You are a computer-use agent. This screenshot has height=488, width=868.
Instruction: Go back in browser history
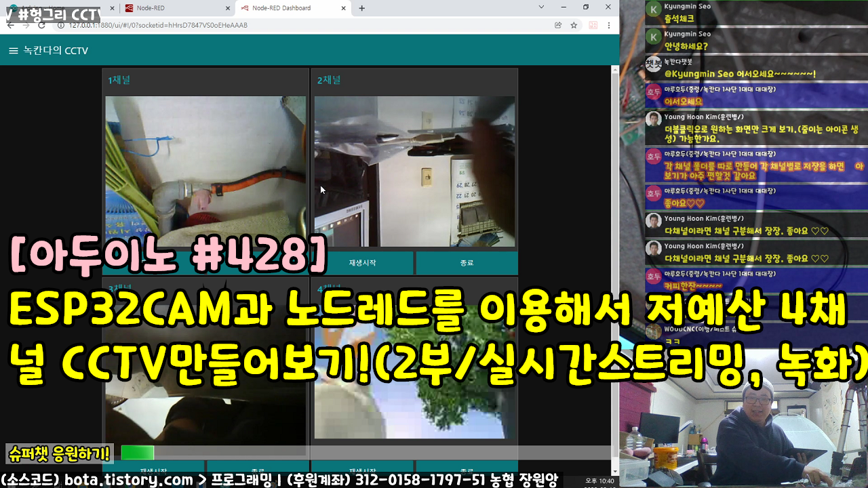click(10, 25)
